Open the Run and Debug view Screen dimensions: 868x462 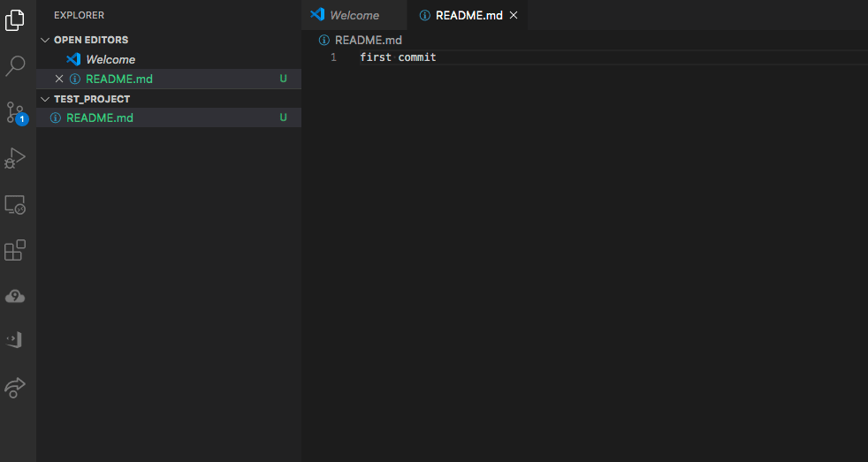(x=15, y=158)
